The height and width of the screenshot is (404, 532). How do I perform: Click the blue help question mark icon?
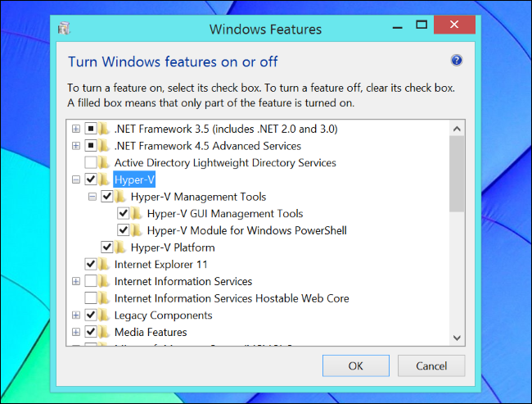(457, 61)
